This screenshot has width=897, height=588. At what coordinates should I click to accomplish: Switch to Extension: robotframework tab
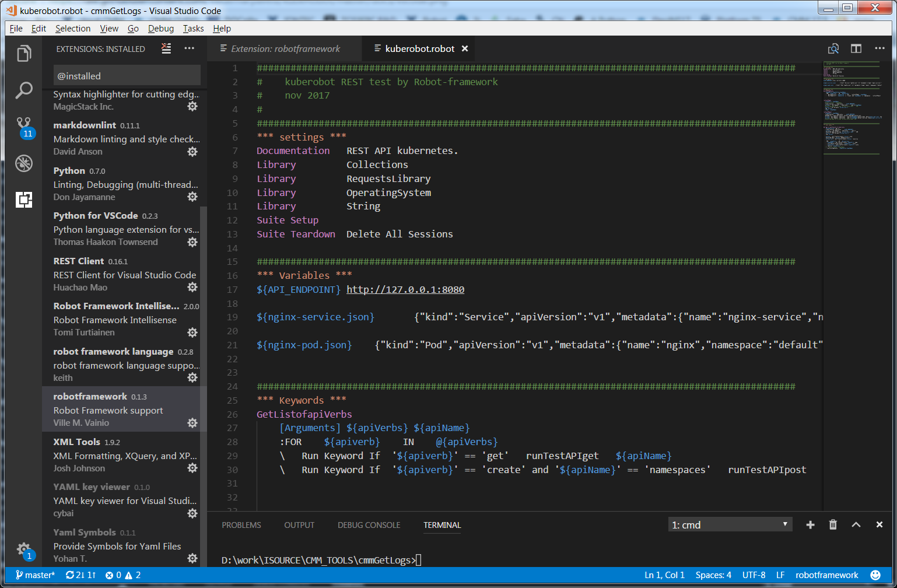click(285, 48)
